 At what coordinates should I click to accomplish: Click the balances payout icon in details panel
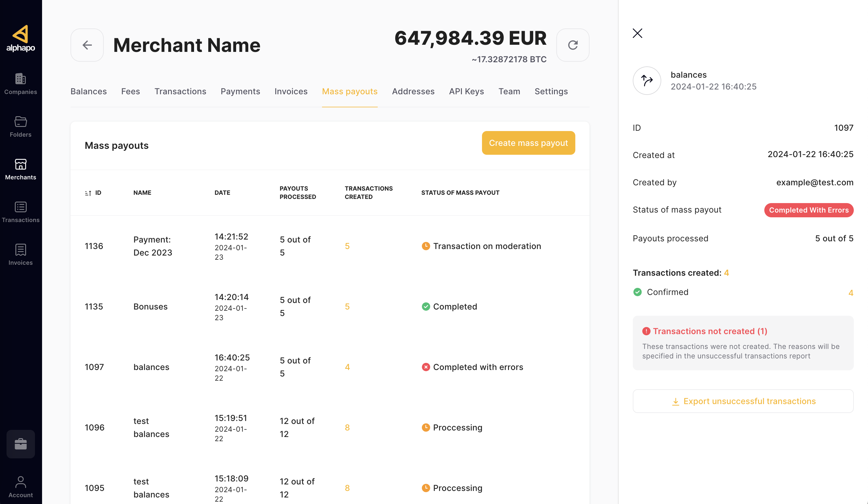646,80
